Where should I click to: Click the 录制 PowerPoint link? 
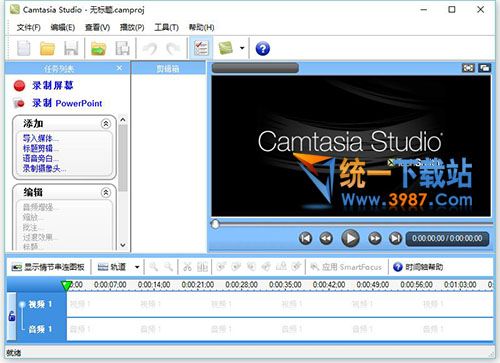(x=67, y=103)
